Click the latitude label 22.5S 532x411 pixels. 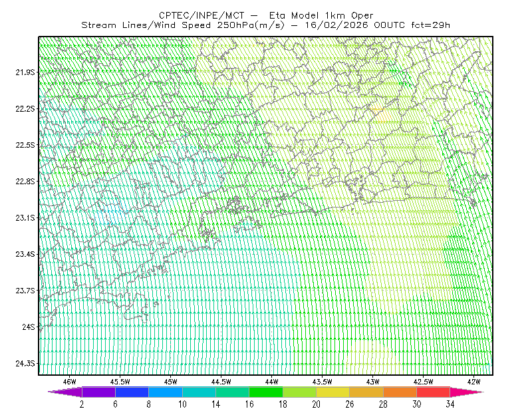pyautogui.click(x=25, y=145)
